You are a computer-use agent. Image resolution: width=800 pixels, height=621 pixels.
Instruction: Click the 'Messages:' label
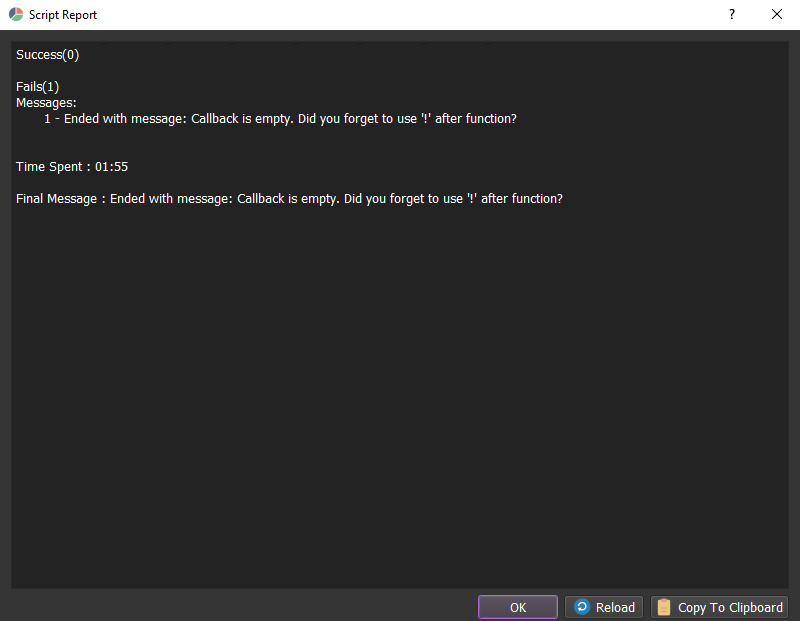click(46, 102)
